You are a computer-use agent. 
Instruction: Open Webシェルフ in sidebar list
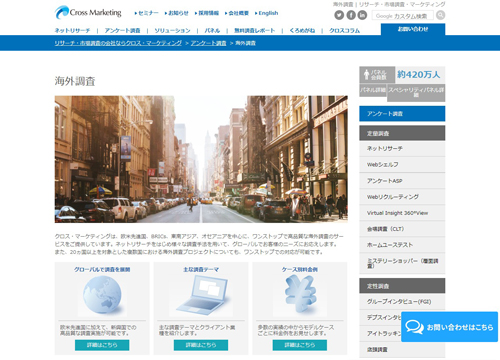coord(402,164)
